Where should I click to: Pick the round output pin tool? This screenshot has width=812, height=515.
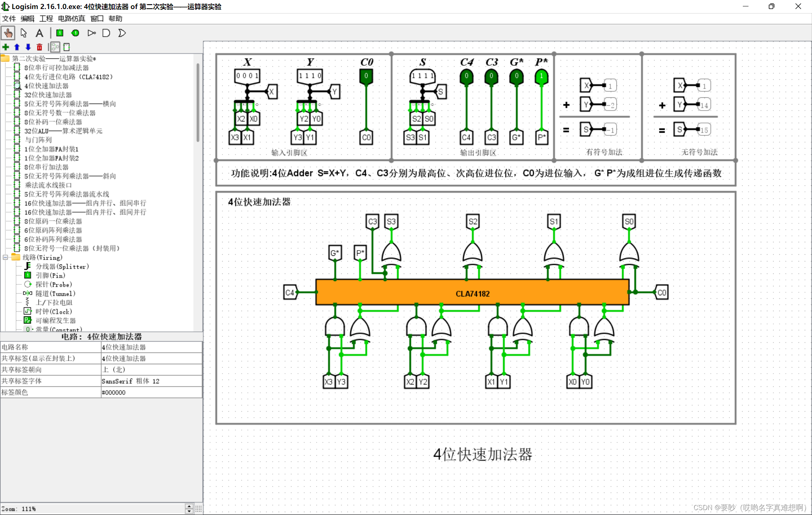75,33
